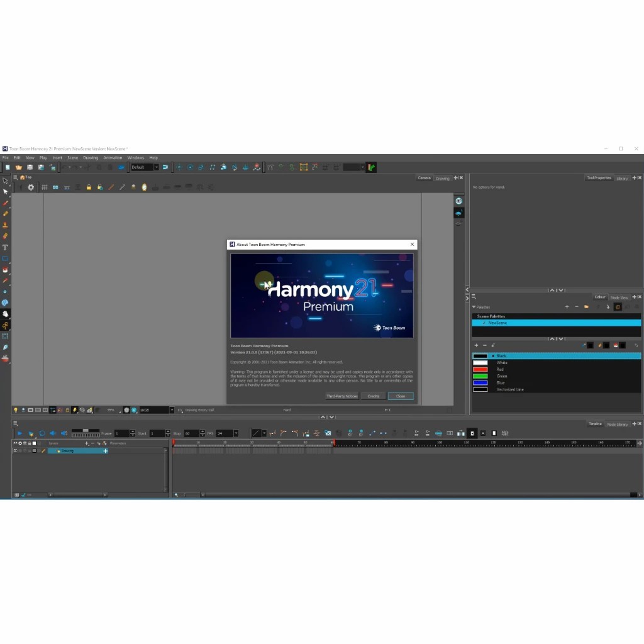
Task: Select the Hand tool in left toolbar
Action: click(5, 314)
